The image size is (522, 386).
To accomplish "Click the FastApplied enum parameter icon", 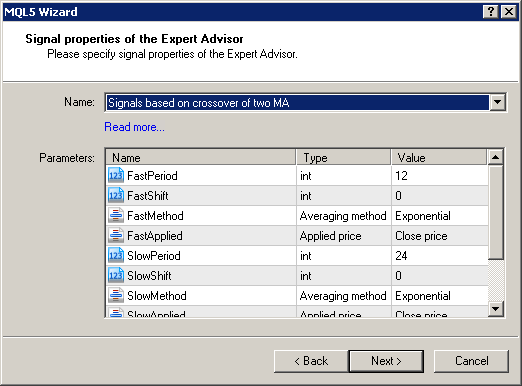I will [x=116, y=235].
